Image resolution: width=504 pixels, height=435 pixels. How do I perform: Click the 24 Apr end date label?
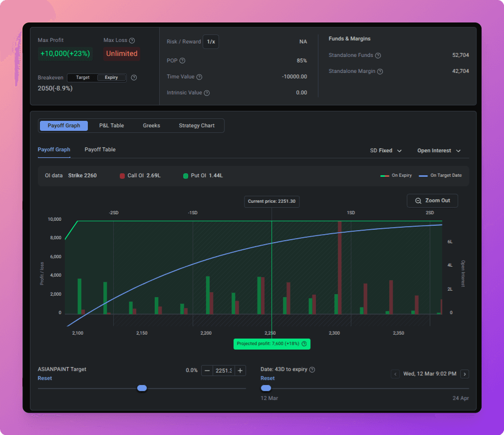[461, 399]
